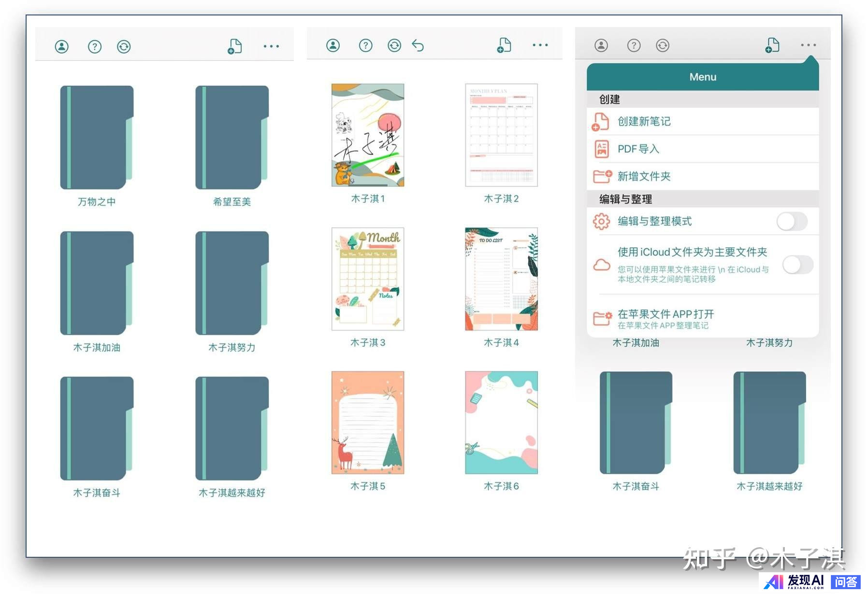This screenshot has width=868, height=594.
Task: Close Menu via three-dot icon in right panel
Action: pos(808,45)
